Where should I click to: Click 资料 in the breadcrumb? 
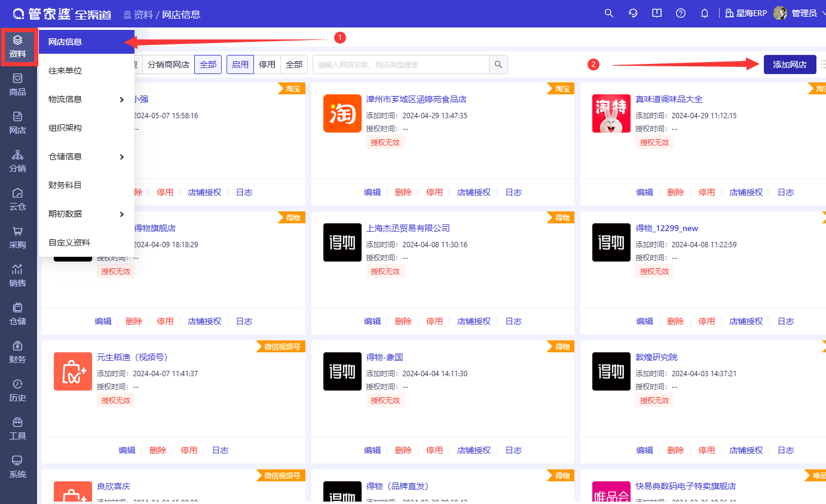pos(143,14)
